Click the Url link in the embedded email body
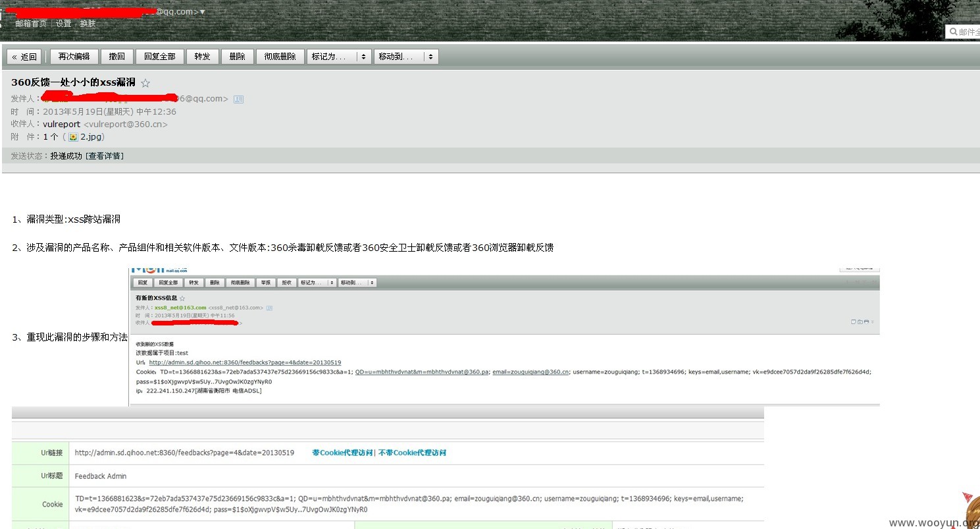The width and height of the screenshot is (980, 529). 245,362
